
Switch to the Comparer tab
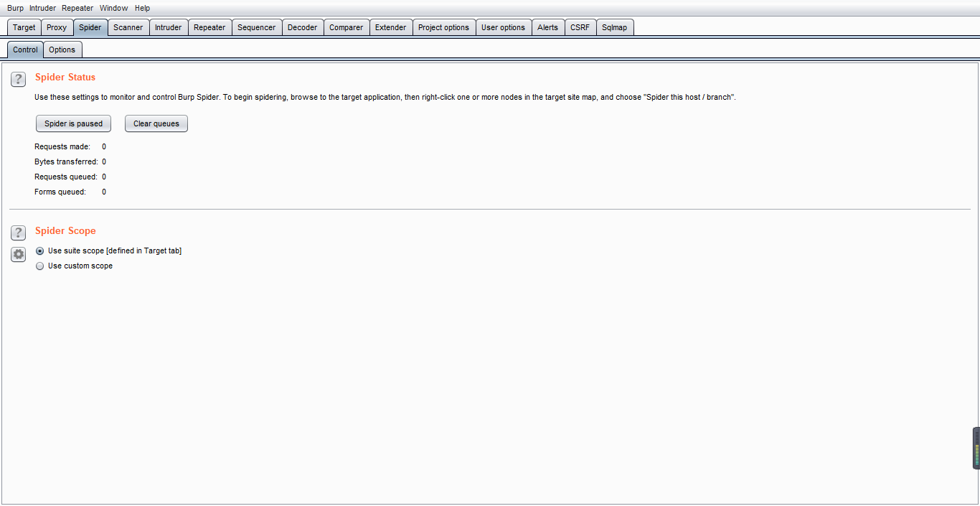coord(347,27)
